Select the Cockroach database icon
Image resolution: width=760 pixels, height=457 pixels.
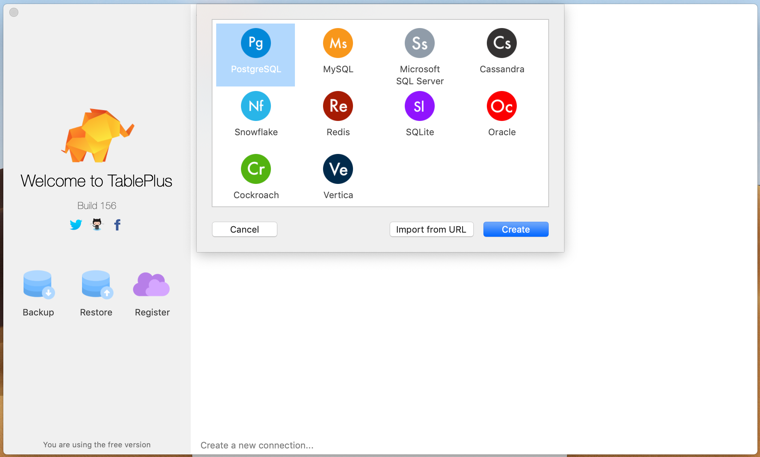pyautogui.click(x=256, y=169)
